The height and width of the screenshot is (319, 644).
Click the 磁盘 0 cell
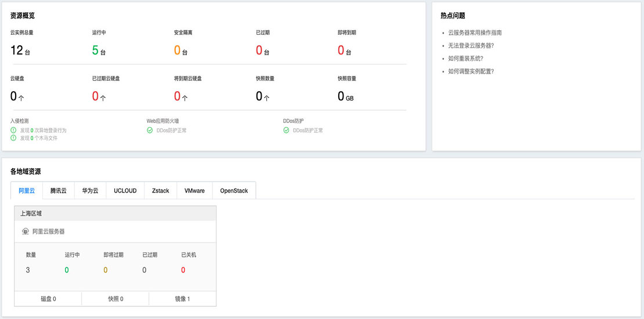48,299
